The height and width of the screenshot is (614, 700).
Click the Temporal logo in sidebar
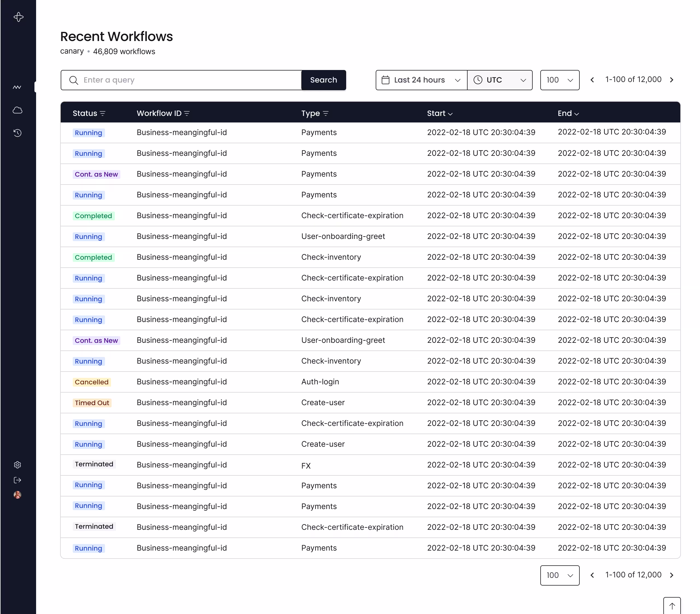point(19,17)
